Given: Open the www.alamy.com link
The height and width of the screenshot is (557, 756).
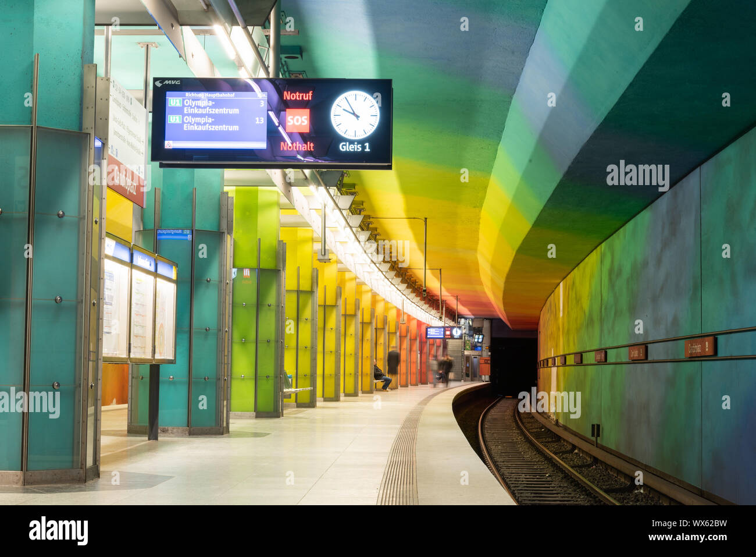Looking at the screenshot, I should pyautogui.click(x=689, y=537).
